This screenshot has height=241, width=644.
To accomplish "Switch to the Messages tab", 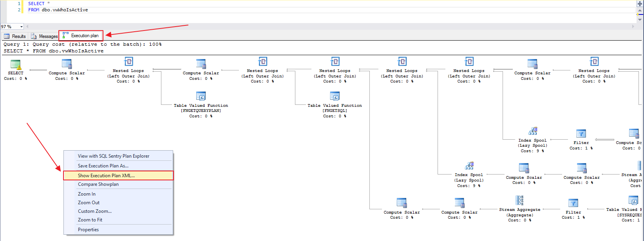I will pyautogui.click(x=44, y=36).
